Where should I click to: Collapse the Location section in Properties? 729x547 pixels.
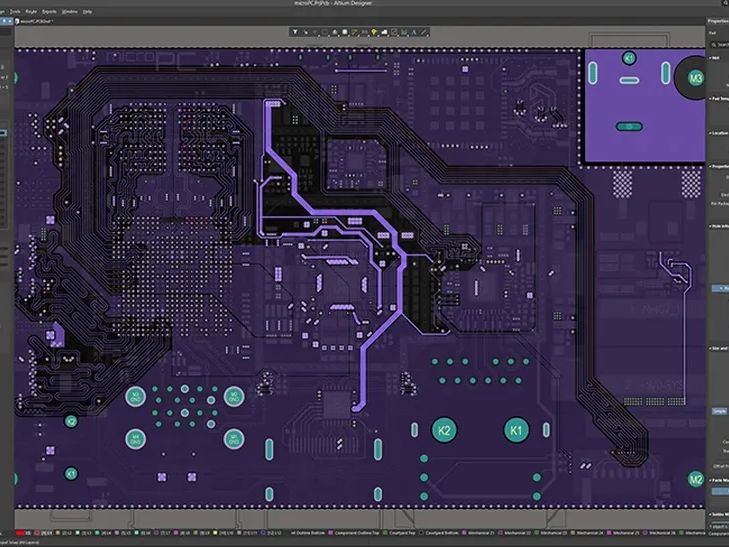click(713, 131)
